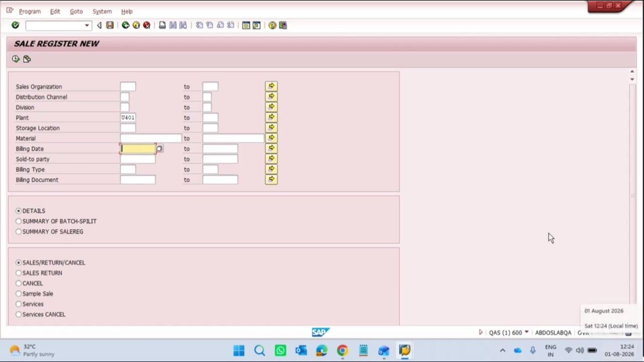Image resolution: width=644 pixels, height=362 pixels.
Task: Open the Edit menu
Action: (55, 11)
